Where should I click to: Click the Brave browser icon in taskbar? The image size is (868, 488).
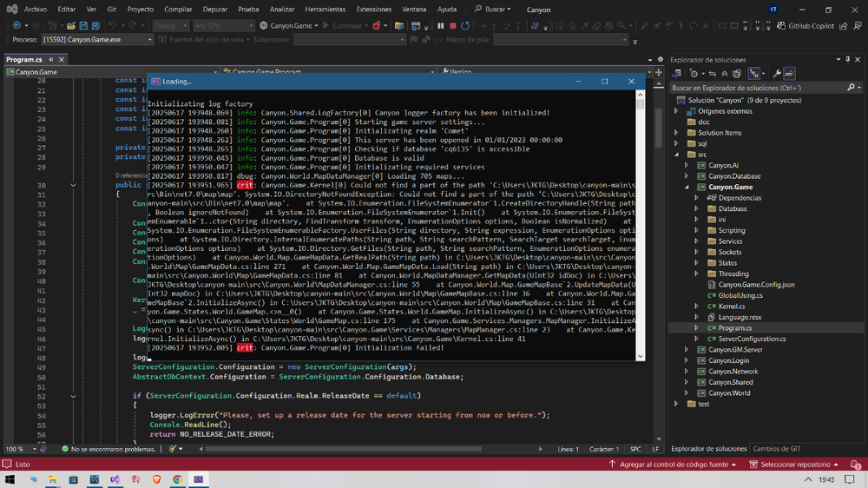(x=156, y=478)
